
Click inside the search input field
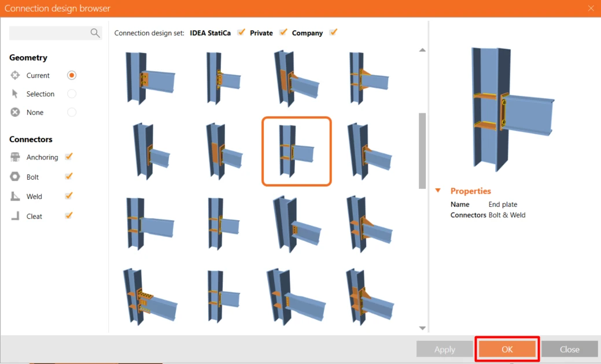[50, 34]
